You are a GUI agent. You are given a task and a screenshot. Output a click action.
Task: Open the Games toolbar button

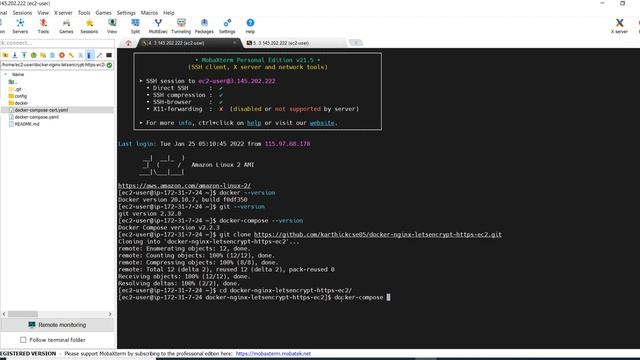pos(66,26)
